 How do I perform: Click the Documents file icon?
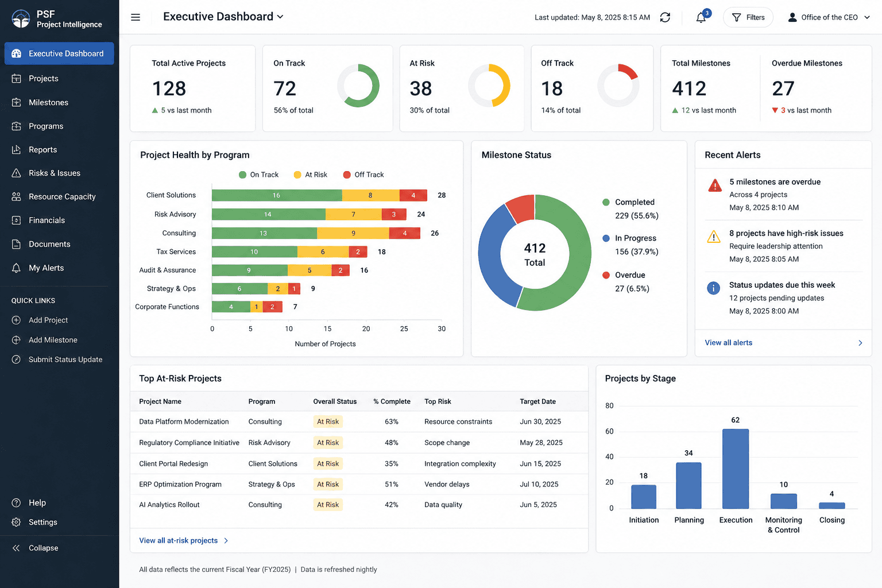(17, 244)
